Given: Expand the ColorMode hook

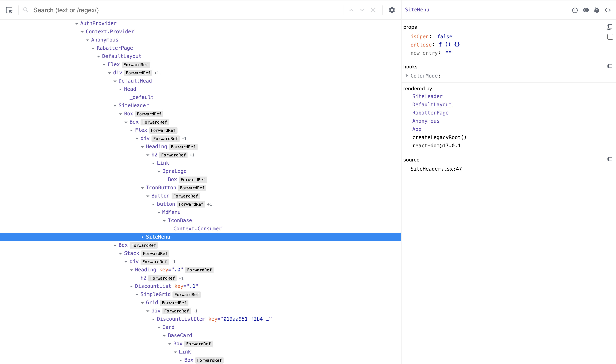Looking at the screenshot, I should (407, 76).
